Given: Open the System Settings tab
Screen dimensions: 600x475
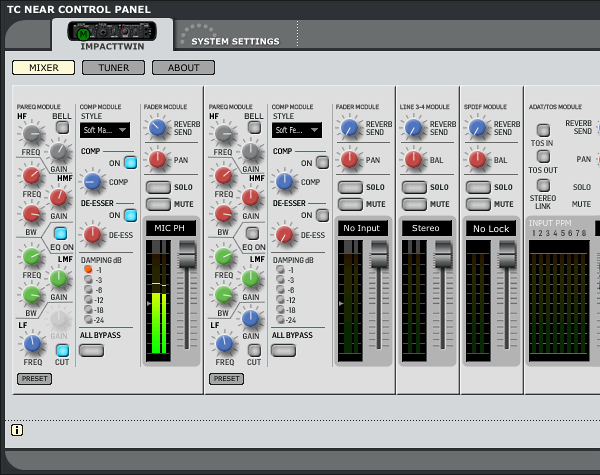Looking at the screenshot, I should tap(235, 41).
